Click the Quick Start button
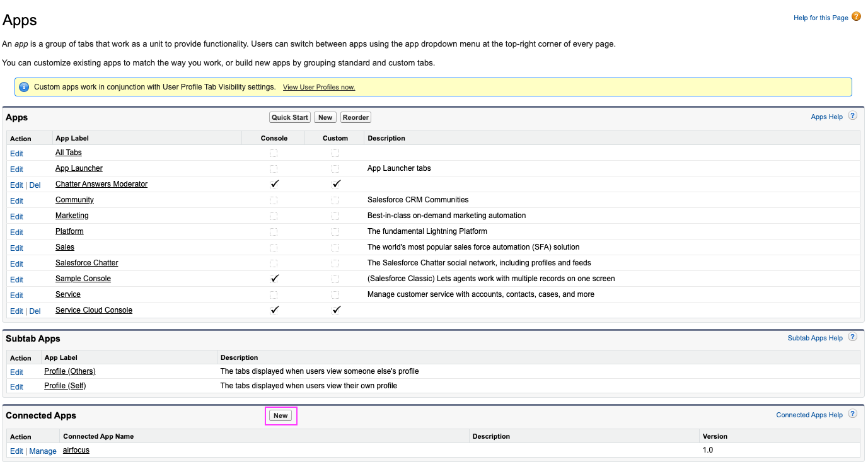 290,117
